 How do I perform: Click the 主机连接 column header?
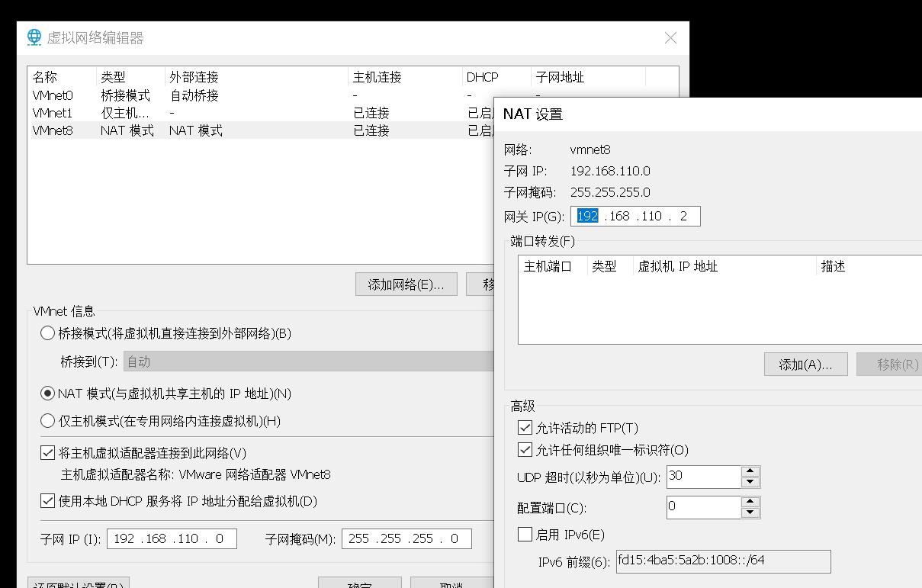[x=405, y=77]
